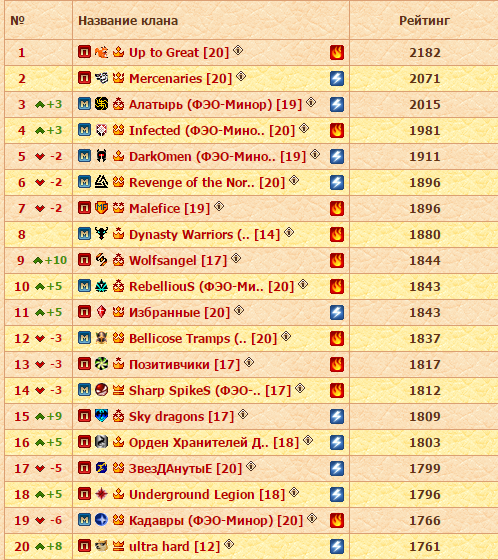Open the Up to Great clan link
498x560 pixels.
click(179, 52)
